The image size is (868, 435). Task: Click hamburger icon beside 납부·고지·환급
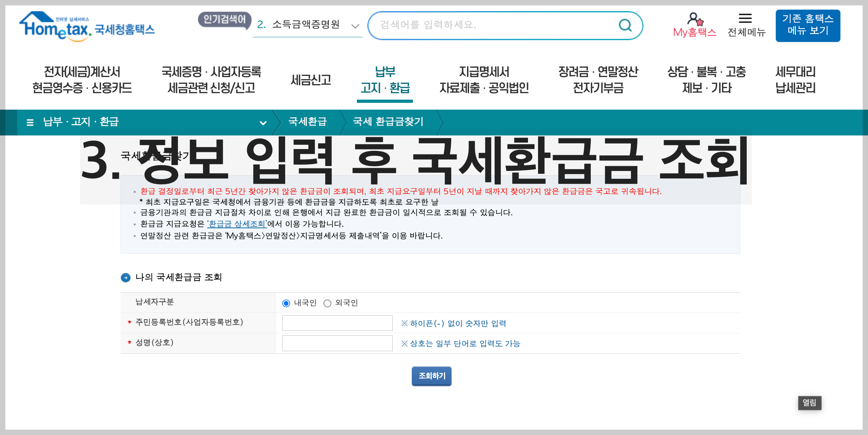(x=30, y=123)
